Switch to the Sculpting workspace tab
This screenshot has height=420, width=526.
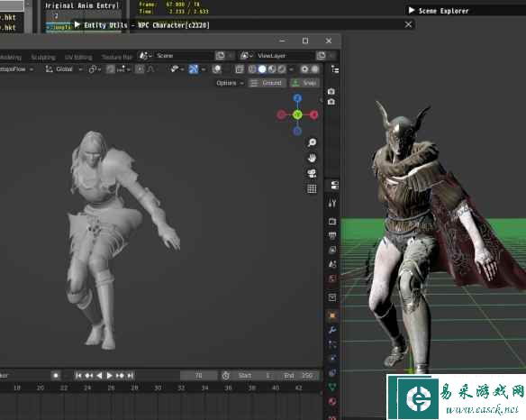(43, 57)
